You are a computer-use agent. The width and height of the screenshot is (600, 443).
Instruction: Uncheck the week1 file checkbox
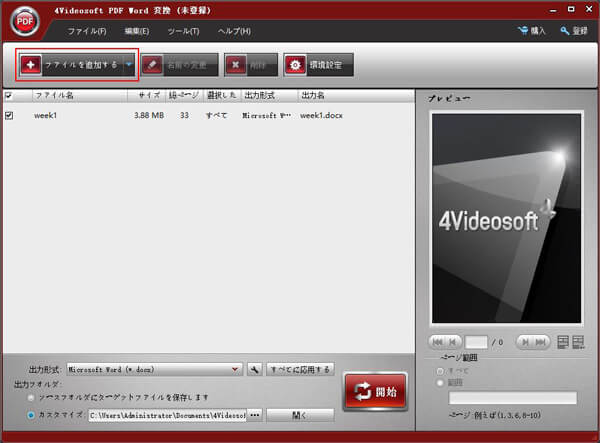pyautogui.click(x=9, y=115)
